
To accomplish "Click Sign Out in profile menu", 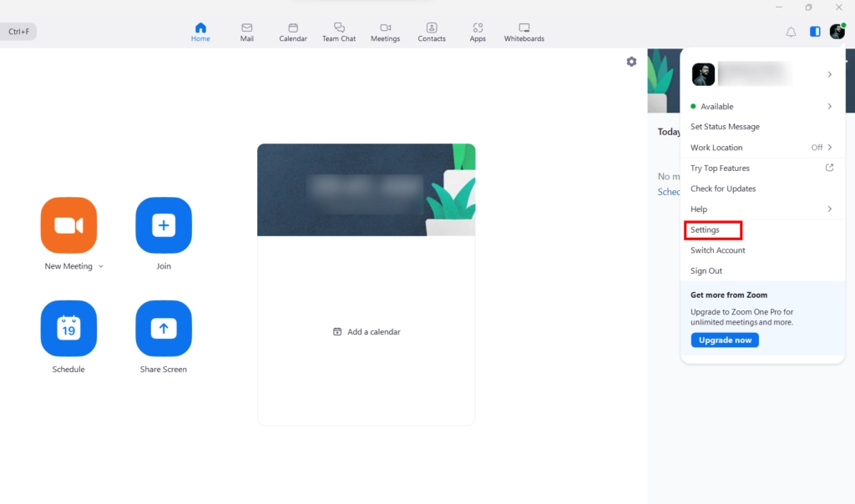I will tap(706, 271).
